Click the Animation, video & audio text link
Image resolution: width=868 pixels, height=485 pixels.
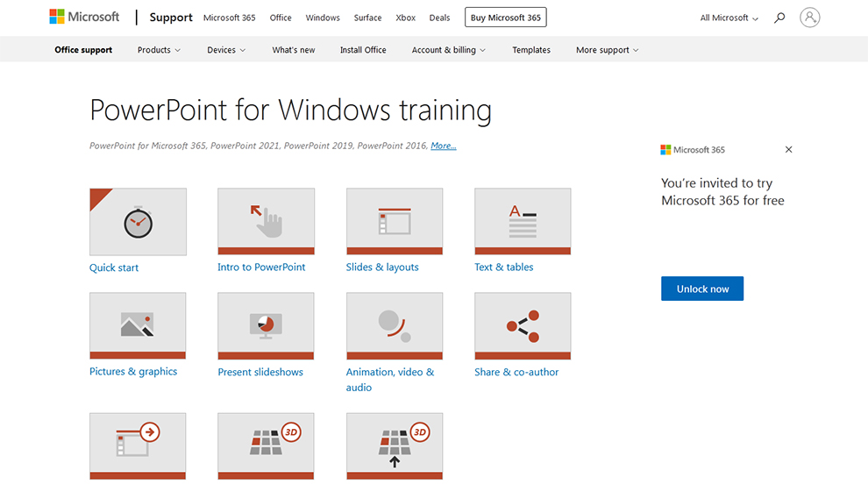click(390, 380)
